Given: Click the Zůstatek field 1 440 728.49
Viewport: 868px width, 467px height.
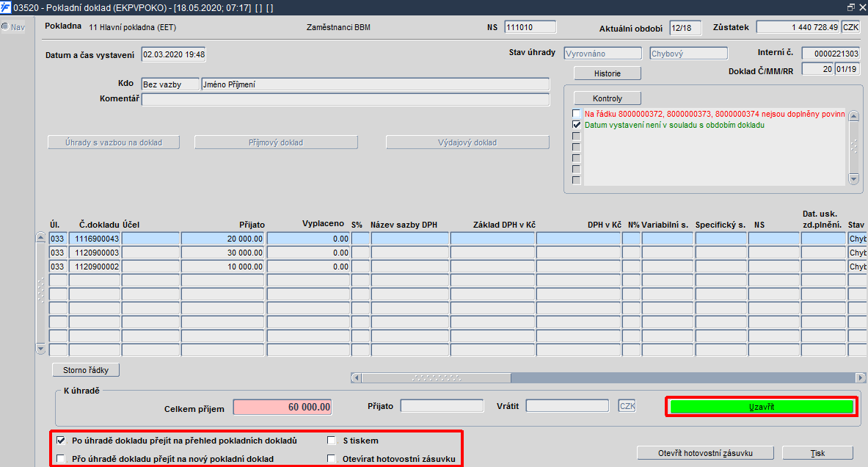Looking at the screenshot, I should [x=798, y=27].
